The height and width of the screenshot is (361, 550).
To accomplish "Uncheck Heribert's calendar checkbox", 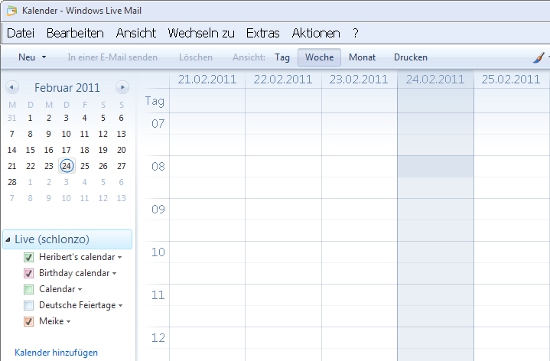I will (x=29, y=257).
